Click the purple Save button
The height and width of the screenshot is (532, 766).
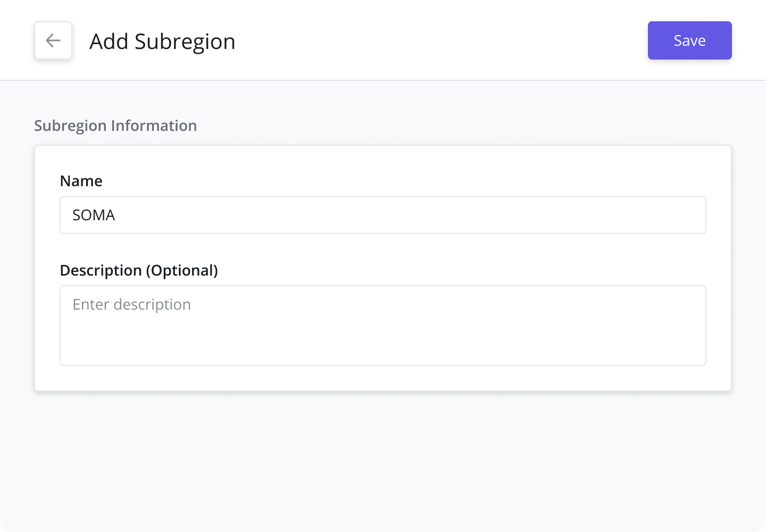[689, 40]
